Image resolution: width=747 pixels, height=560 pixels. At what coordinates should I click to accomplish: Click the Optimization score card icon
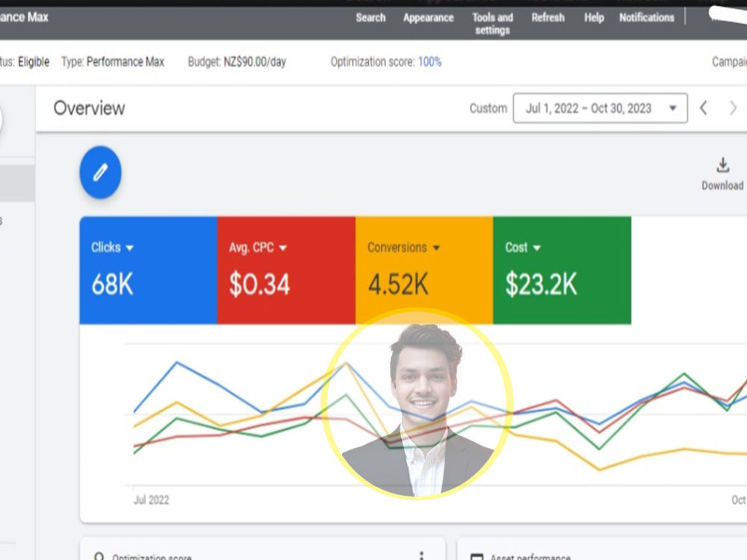click(99, 556)
